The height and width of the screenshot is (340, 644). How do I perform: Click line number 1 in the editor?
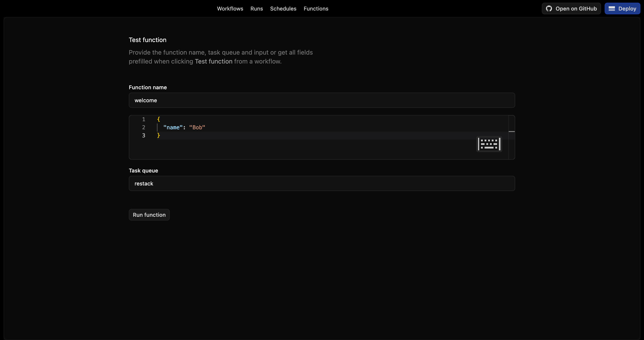pyautogui.click(x=144, y=119)
